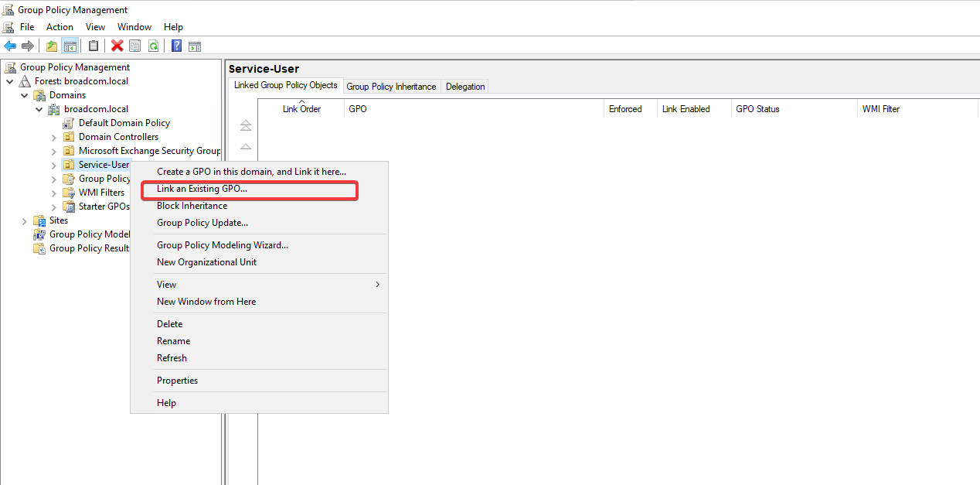The height and width of the screenshot is (485, 980).
Task: Click the red X Delete toolbar icon
Action: pyautogui.click(x=117, y=46)
